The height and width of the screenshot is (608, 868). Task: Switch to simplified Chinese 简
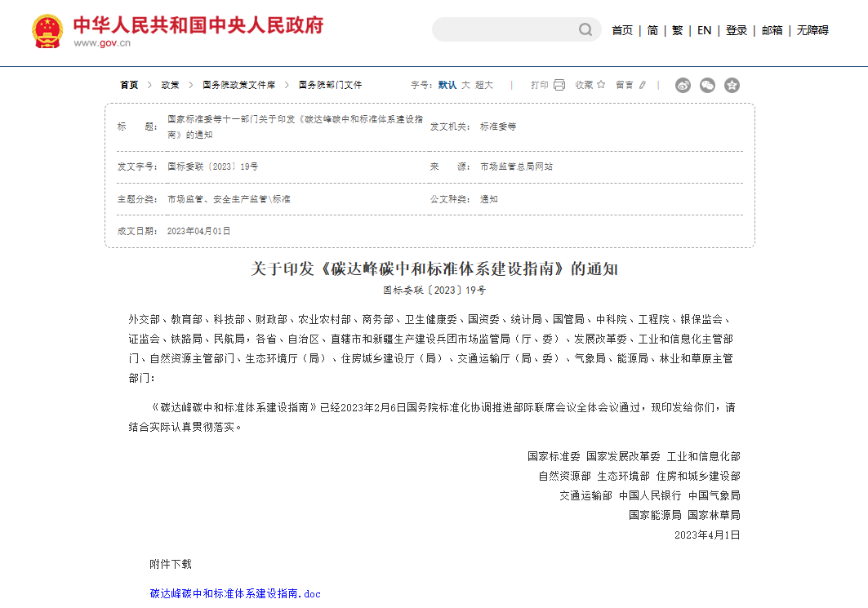(652, 30)
